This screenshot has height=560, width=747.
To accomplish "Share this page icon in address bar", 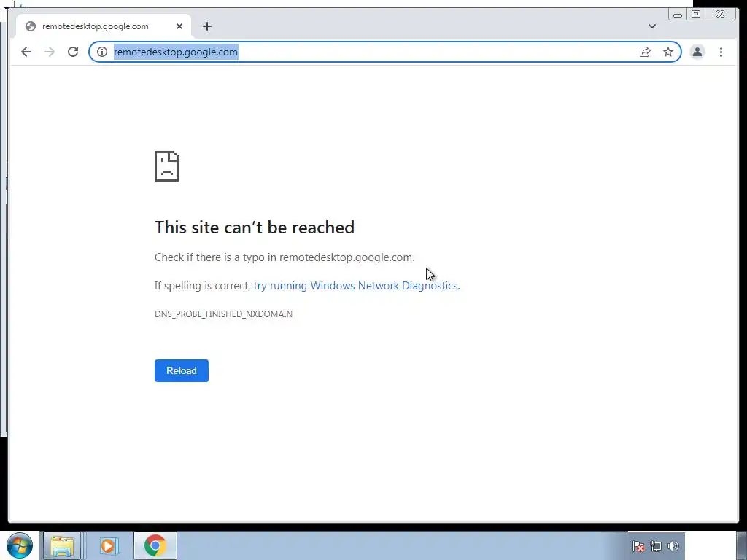I will (645, 52).
